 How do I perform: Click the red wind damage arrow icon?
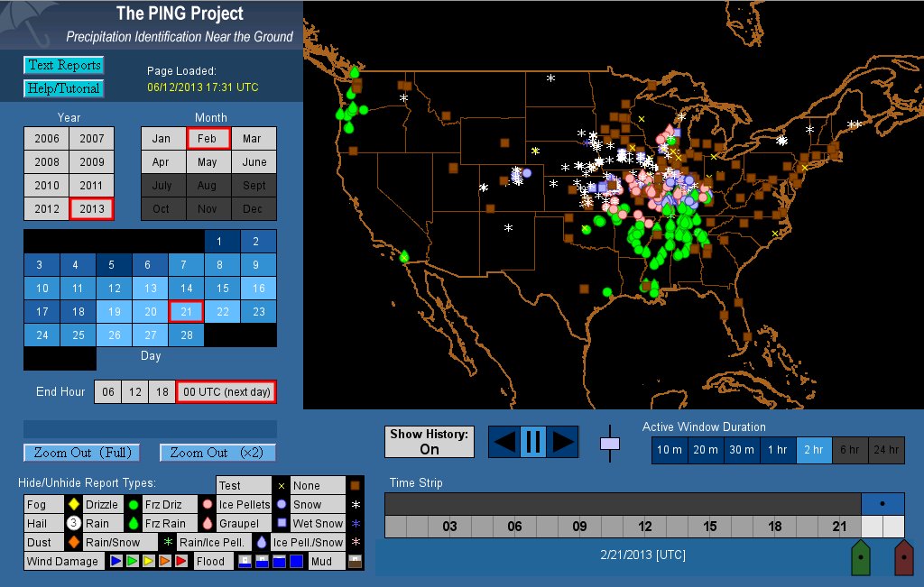coord(180,562)
